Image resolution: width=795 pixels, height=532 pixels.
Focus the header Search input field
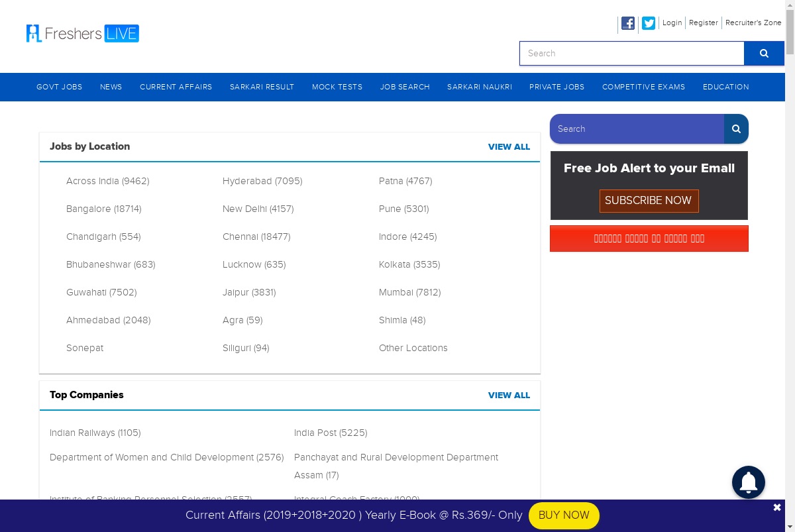(632, 54)
